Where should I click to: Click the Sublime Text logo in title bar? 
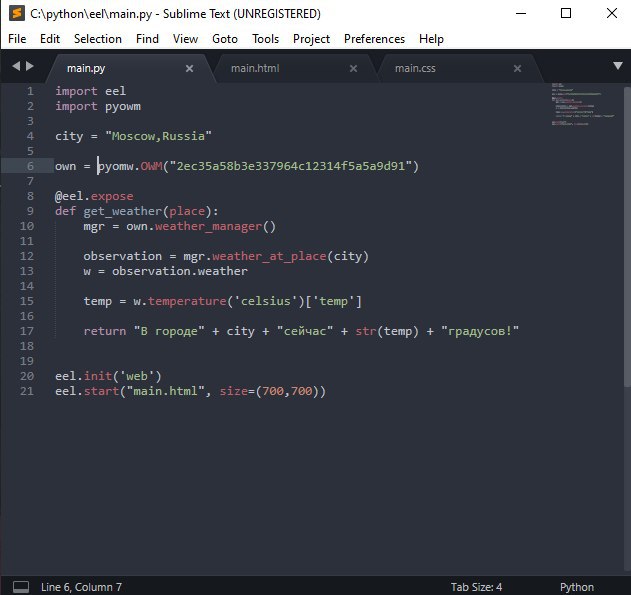[x=14, y=14]
